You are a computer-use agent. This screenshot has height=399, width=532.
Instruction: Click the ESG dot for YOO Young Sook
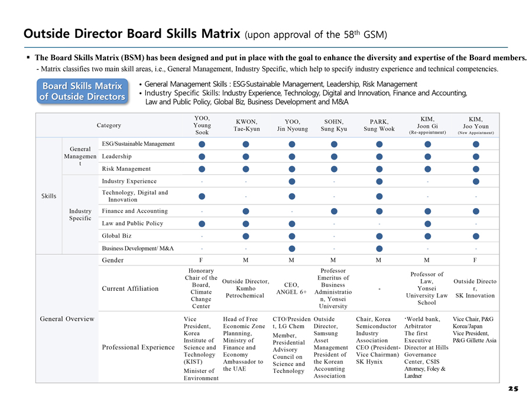coord(202,144)
